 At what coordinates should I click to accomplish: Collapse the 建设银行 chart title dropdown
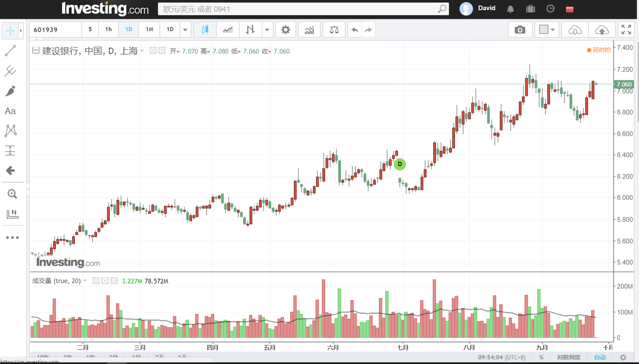click(x=142, y=51)
